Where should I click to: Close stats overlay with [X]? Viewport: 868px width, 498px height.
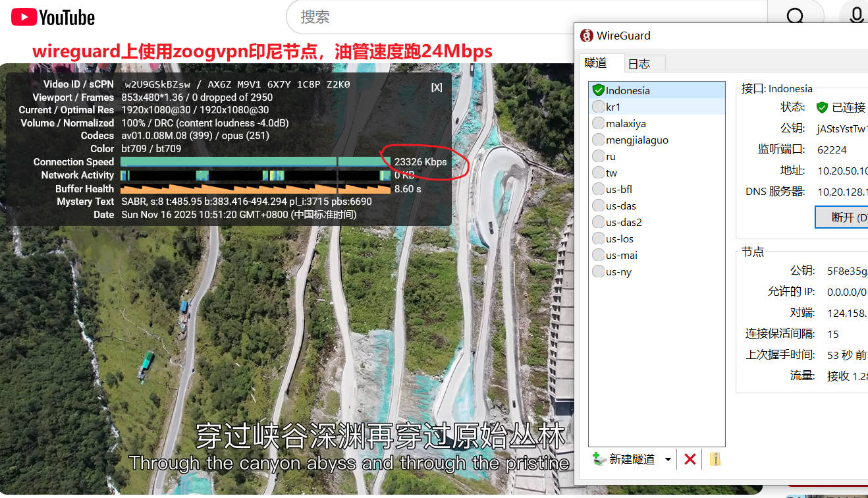coord(437,87)
